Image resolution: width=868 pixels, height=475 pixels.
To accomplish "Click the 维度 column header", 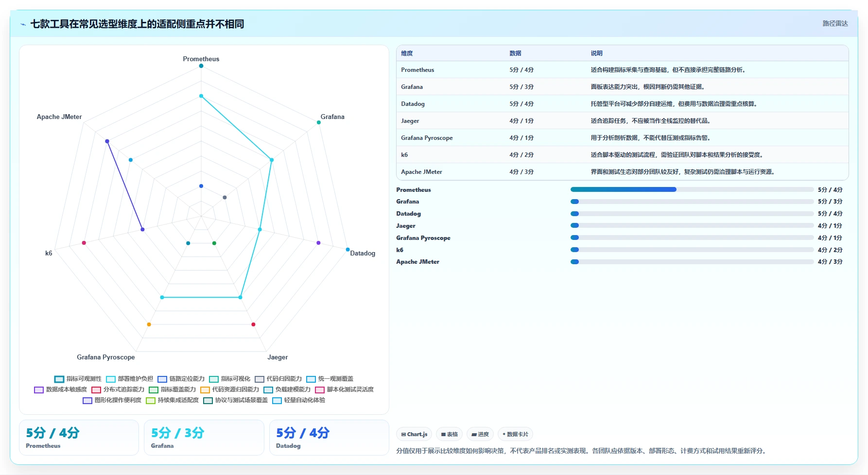I will click(407, 53).
